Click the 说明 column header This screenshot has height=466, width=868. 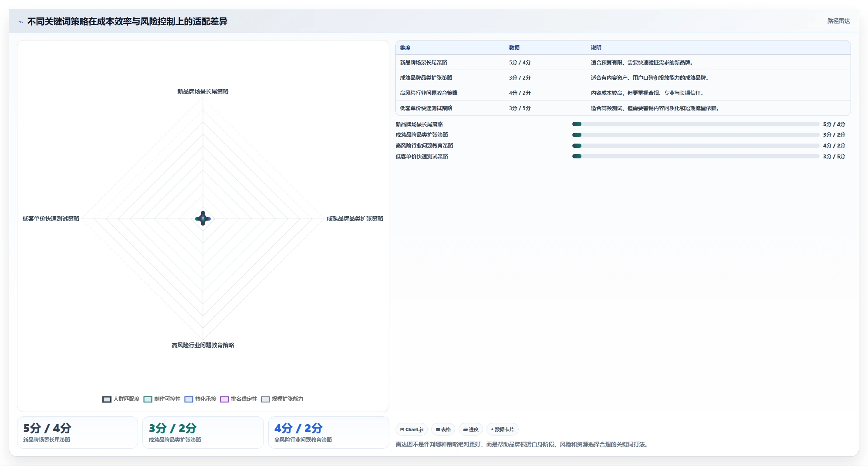click(596, 48)
